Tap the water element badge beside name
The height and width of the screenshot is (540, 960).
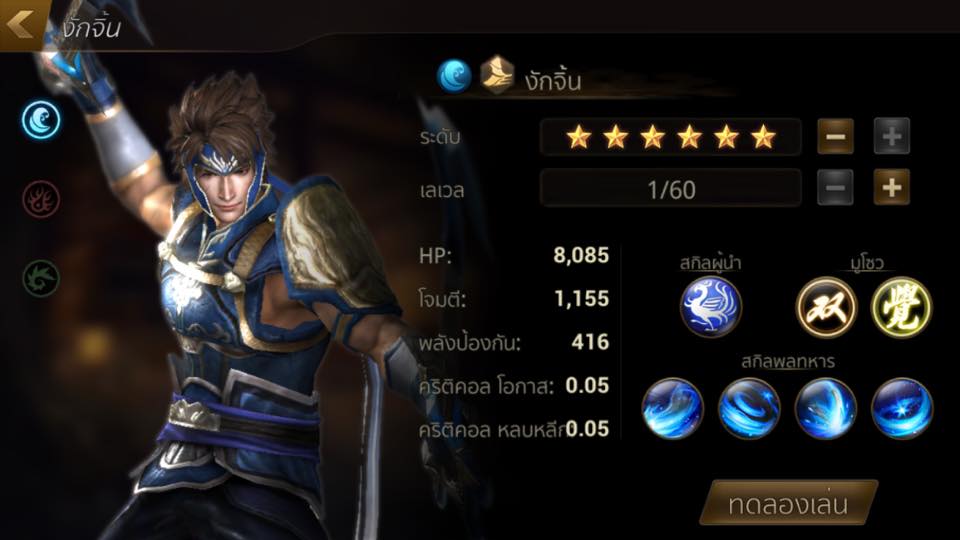[x=454, y=76]
